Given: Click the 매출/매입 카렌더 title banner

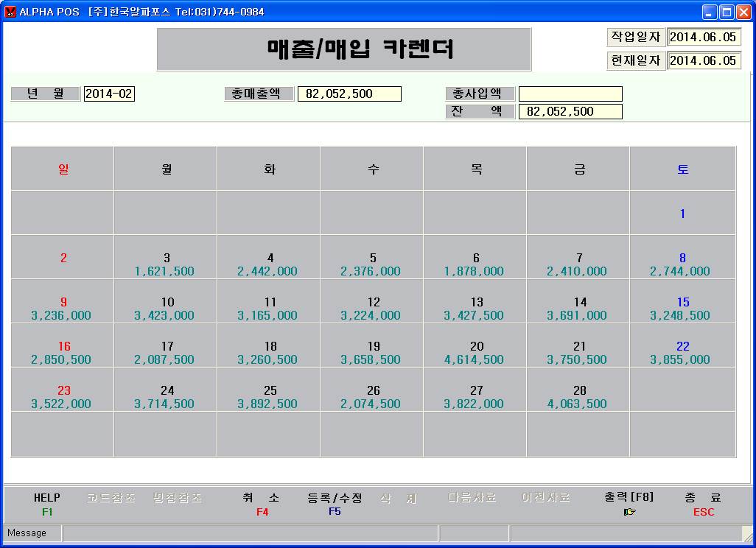Looking at the screenshot, I should pos(344,49).
